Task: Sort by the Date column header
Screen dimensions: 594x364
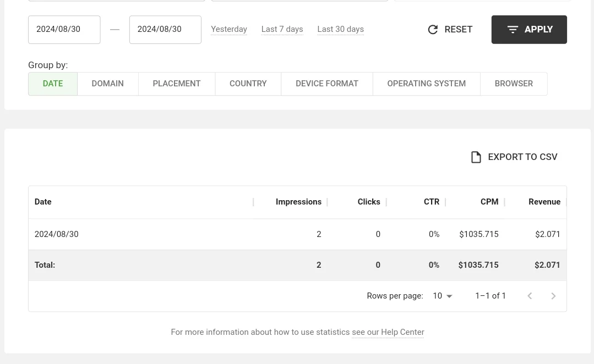Action: [43, 202]
